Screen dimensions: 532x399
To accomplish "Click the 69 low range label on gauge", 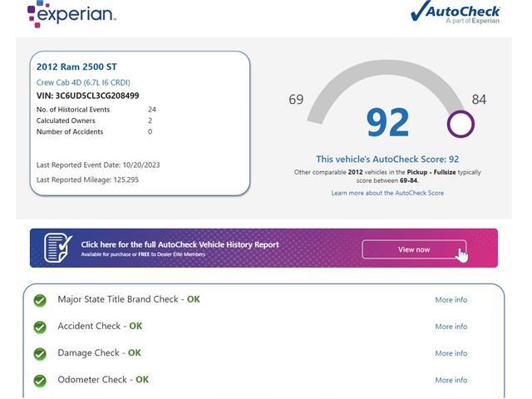I will tap(296, 100).
